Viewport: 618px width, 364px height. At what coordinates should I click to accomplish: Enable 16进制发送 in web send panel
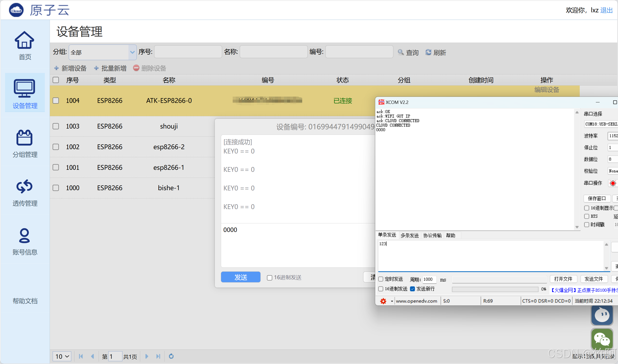click(269, 277)
